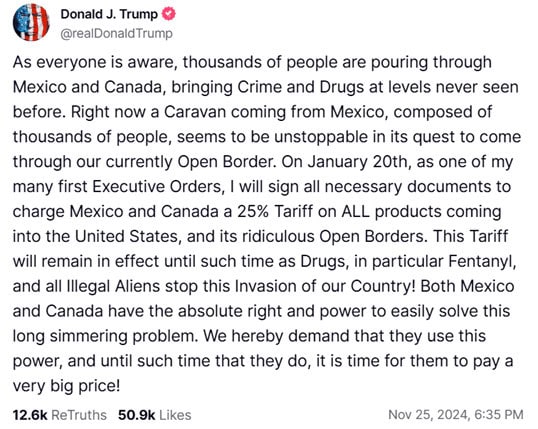Open Donald J. Trump's profile avatar

tap(31, 22)
